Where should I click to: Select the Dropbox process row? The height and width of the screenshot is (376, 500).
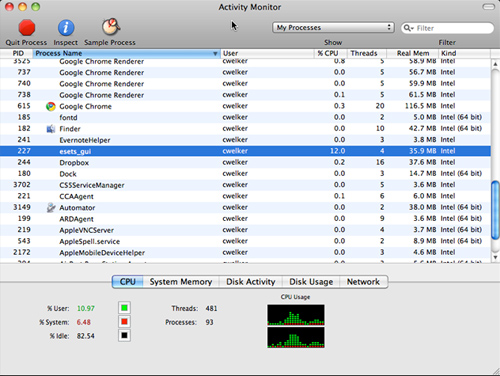click(x=245, y=162)
